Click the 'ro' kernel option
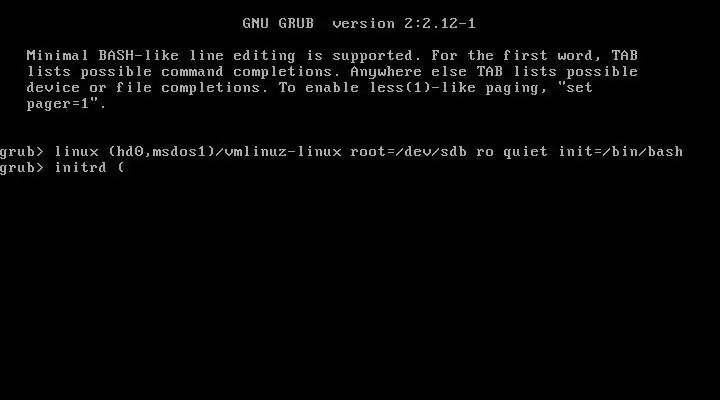This screenshot has height=400, width=720. click(485, 152)
